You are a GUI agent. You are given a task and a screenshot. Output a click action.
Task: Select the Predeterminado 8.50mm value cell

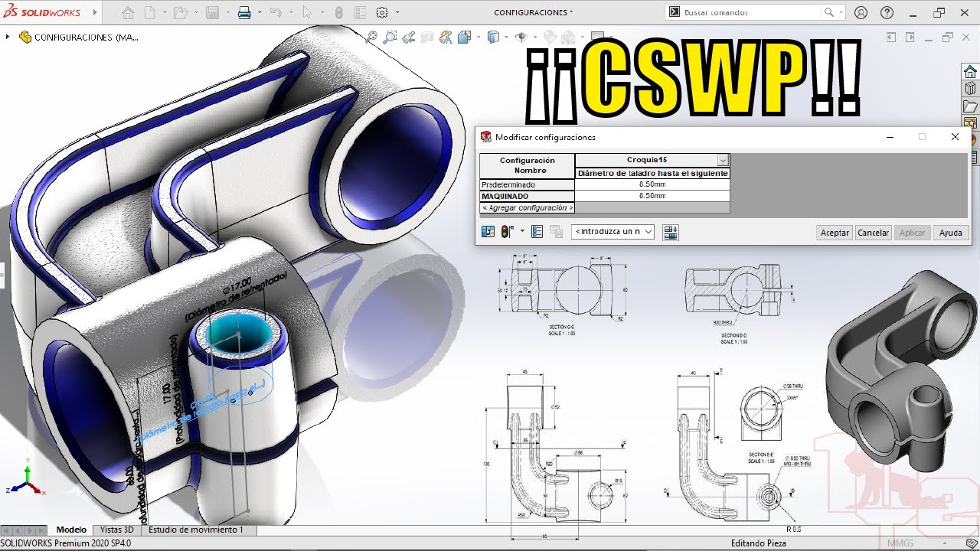(652, 185)
